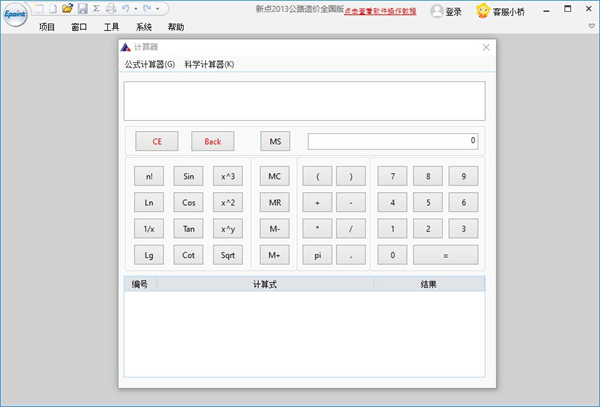This screenshot has width=600, height=407.
Task: Click the equals button
Action: pos(445,255)
